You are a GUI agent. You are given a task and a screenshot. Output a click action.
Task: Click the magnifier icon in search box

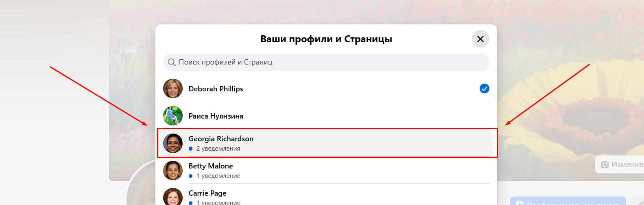tap(172, 63)
